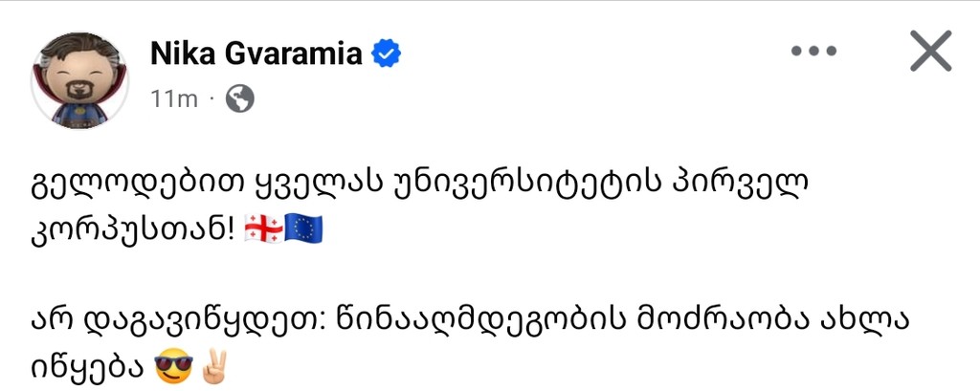Open the Nika Gvaramia profile name link
This screenshot has height=391, width=980.
(x=256, y=54)
